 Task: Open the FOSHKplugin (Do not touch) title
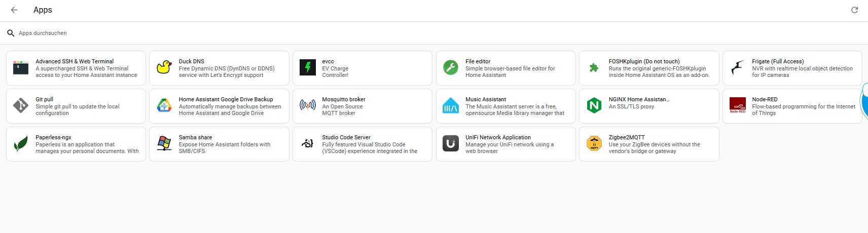click(x=643, y=61)
